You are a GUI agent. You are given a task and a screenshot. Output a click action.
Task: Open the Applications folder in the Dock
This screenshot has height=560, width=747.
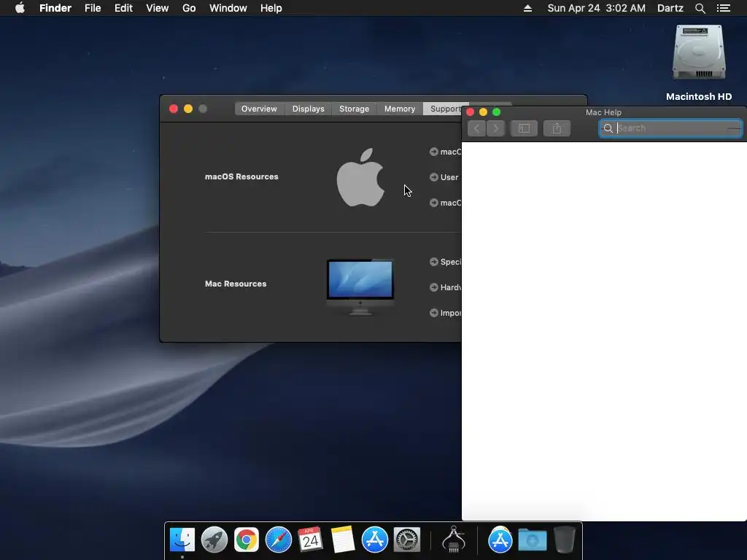(500, 540)
